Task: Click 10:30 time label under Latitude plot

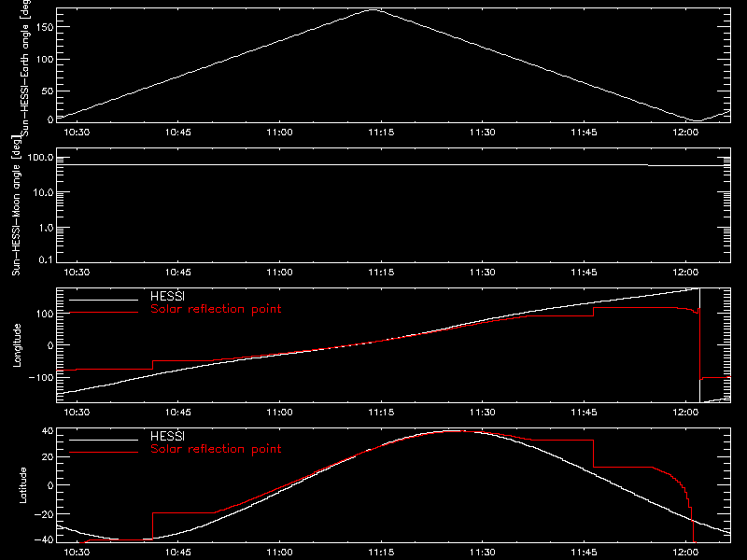Action: [77, 553]
